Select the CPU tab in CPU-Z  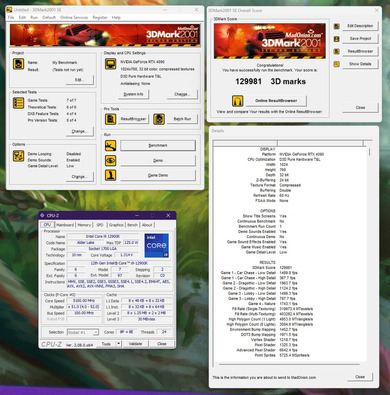(x=47, y=225)
